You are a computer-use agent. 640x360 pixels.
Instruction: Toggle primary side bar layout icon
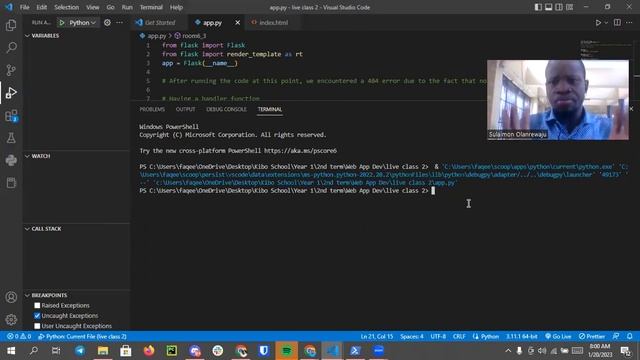[538, 7]
